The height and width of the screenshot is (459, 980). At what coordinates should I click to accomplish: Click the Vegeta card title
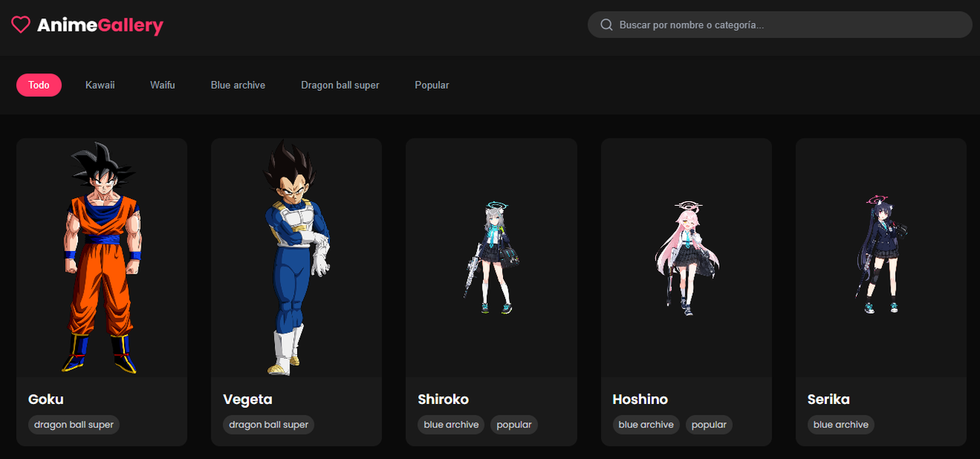pyautogui.click(x=247, y=399)
